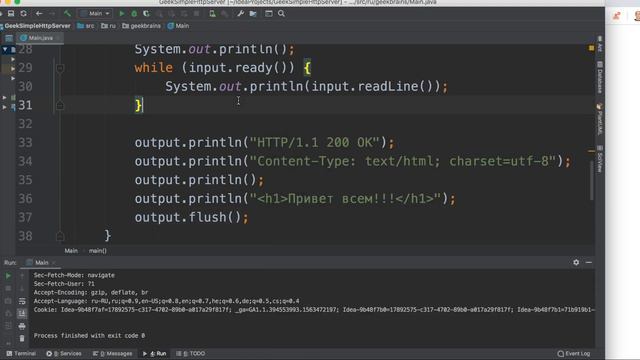Click the flush() call on line 37
The width and height of the screenshot is (640, 360).
(x=215, y=217)
